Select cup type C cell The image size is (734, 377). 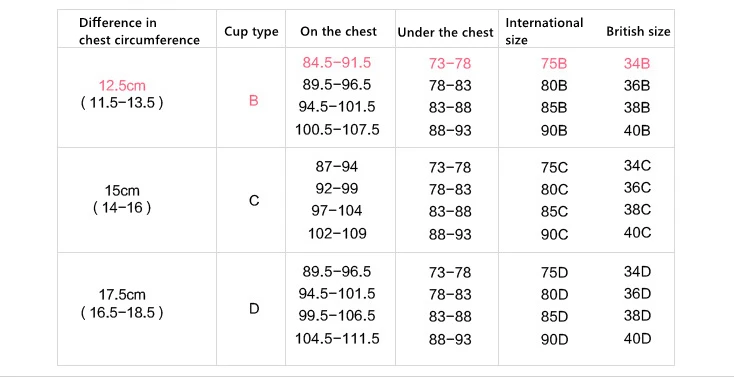(x=254, y=201)
